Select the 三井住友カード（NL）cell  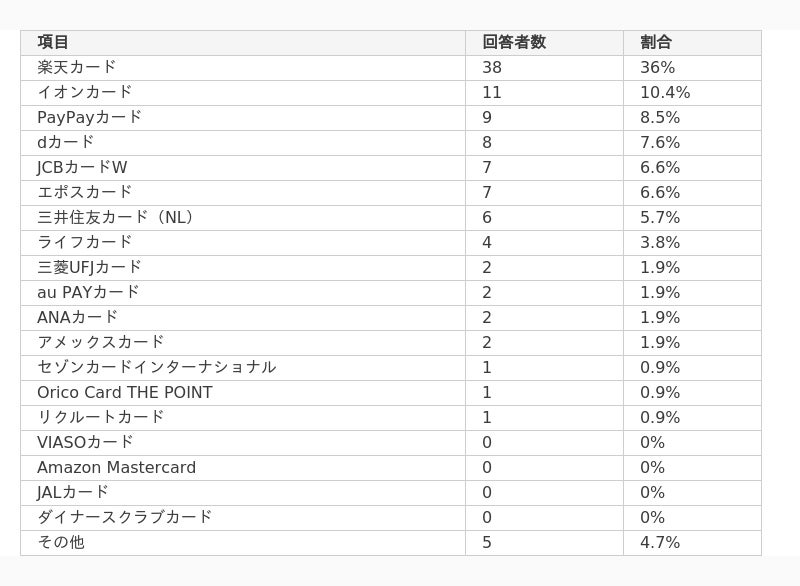pos(243,218)
